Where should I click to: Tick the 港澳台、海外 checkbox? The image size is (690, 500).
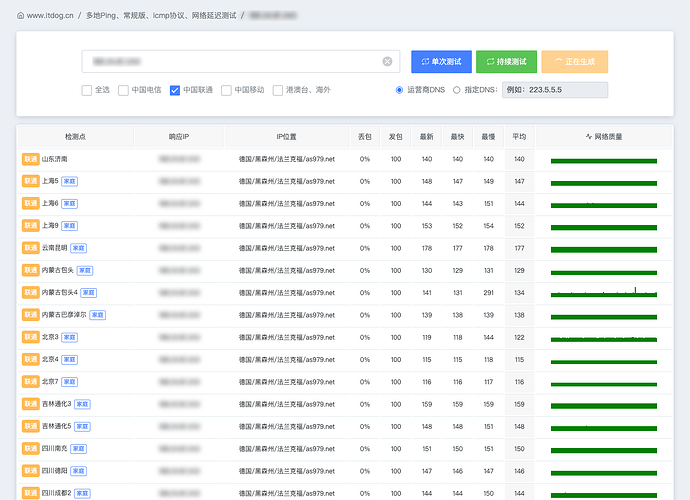[278, 90]
